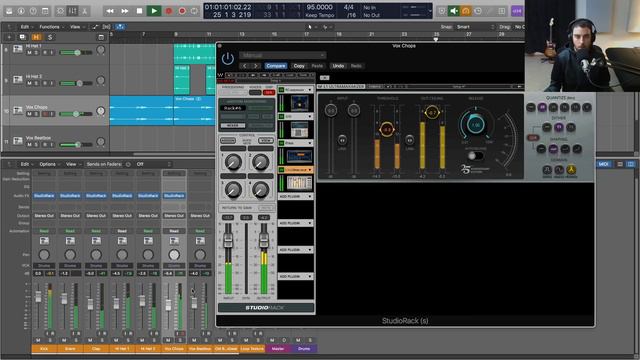Open the Manual preset dropdown
Screen dimensions: 640x360
click(282, 55)
